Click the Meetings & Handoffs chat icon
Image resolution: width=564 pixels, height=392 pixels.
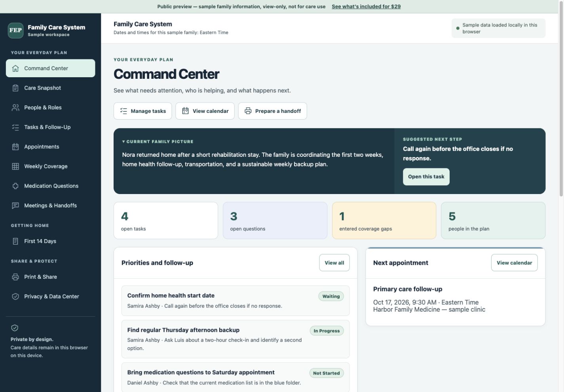pyautogui.click(x=15, y=206)
